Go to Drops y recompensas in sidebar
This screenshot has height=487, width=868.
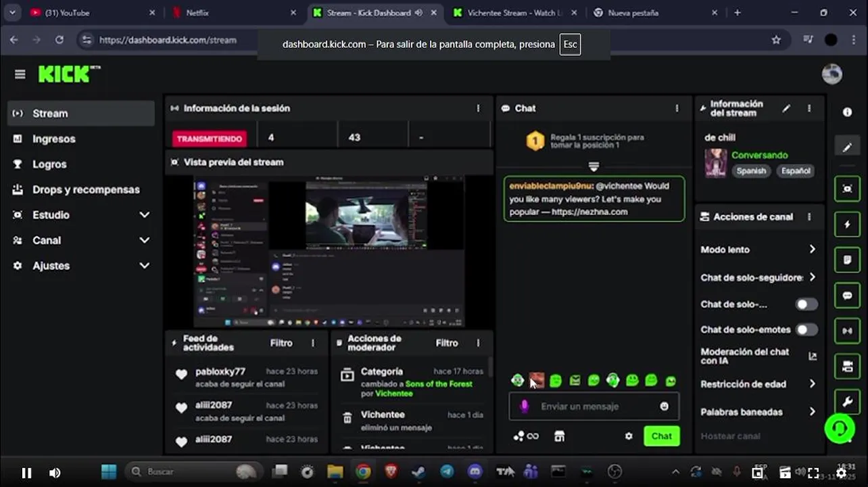tap(81, 189)
